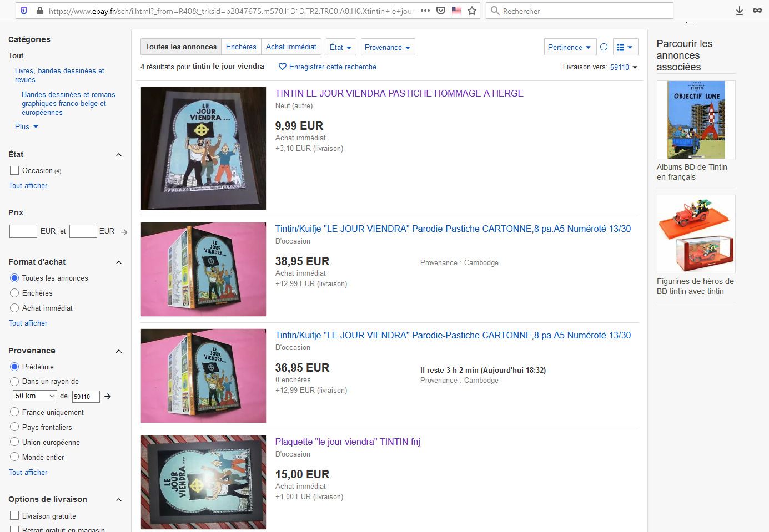
Task: Open page actions three-dots menu
Action: point(425,11)
